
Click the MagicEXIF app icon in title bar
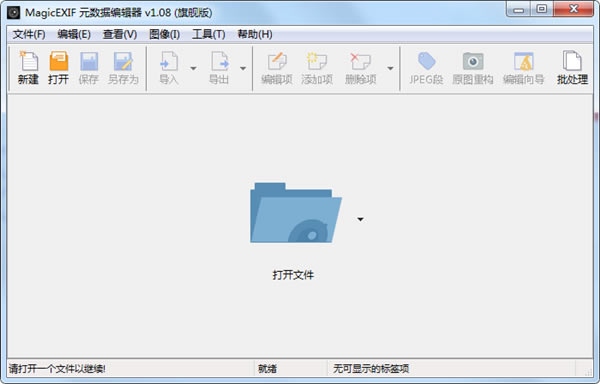coord(13,13)
